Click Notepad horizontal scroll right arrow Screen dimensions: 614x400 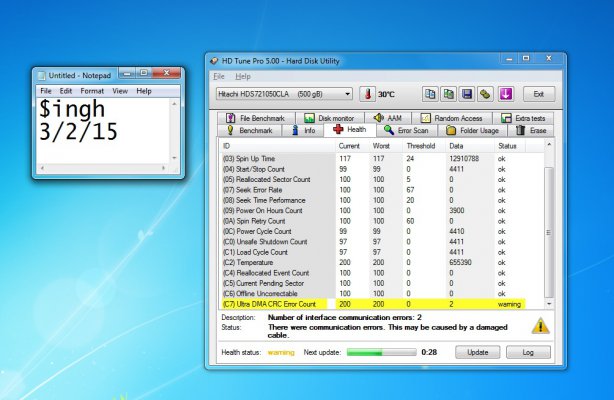point(164,168)
